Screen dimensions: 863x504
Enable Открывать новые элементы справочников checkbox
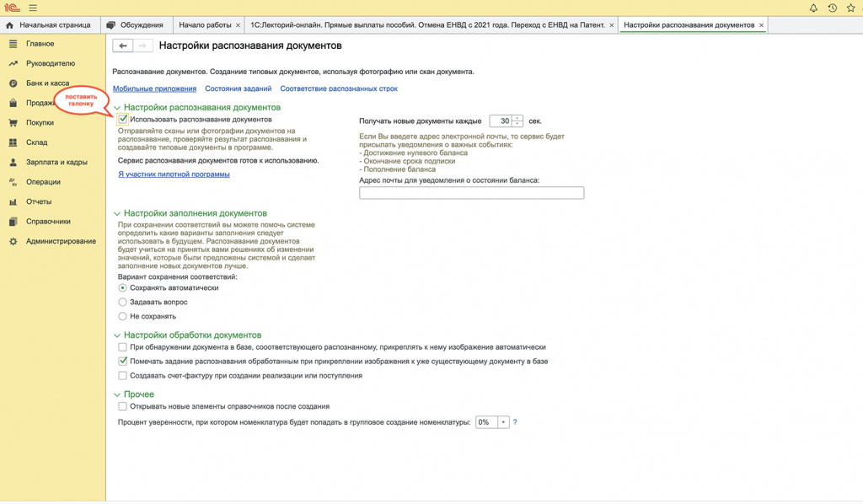click(123, 406)
